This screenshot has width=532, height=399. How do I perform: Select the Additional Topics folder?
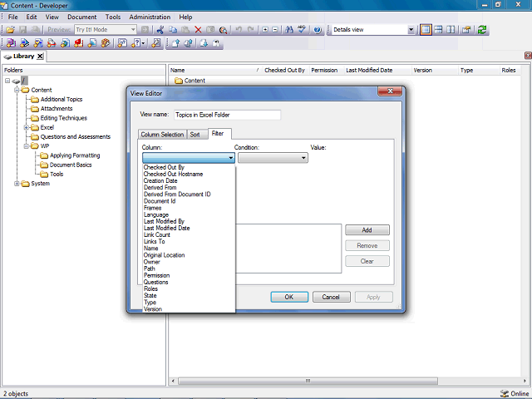(x=62, y=100)
